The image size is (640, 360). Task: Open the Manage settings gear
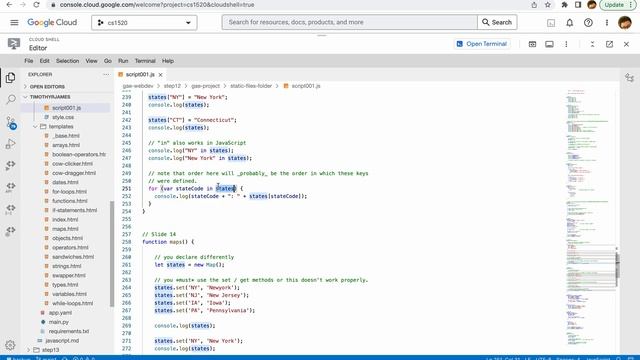tap(11, 345)
